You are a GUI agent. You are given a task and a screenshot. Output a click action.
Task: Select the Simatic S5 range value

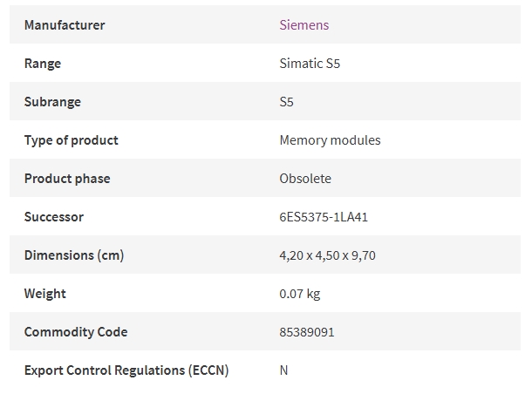310,64
